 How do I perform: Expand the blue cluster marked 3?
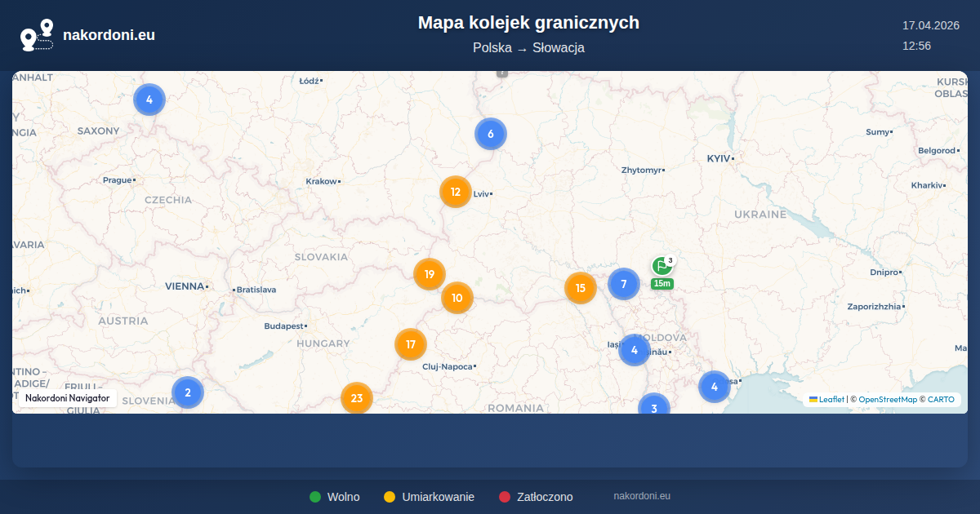pyautogui.click(x=653, y=406)
